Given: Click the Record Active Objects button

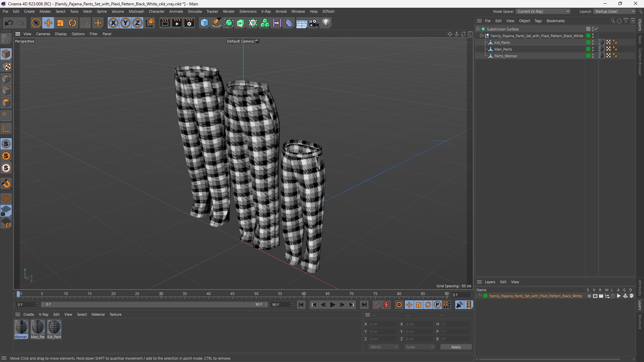Looking at the screenshot, I should [x=377, y=305].
